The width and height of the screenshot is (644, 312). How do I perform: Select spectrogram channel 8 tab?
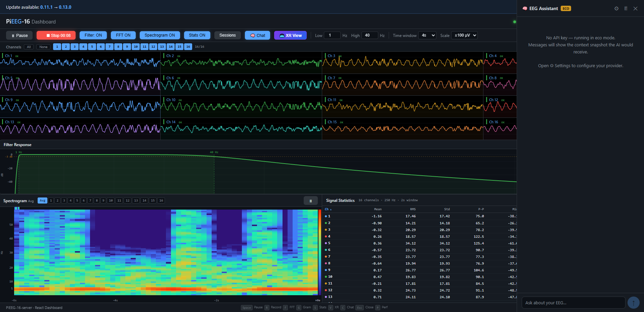pos(97,200)
